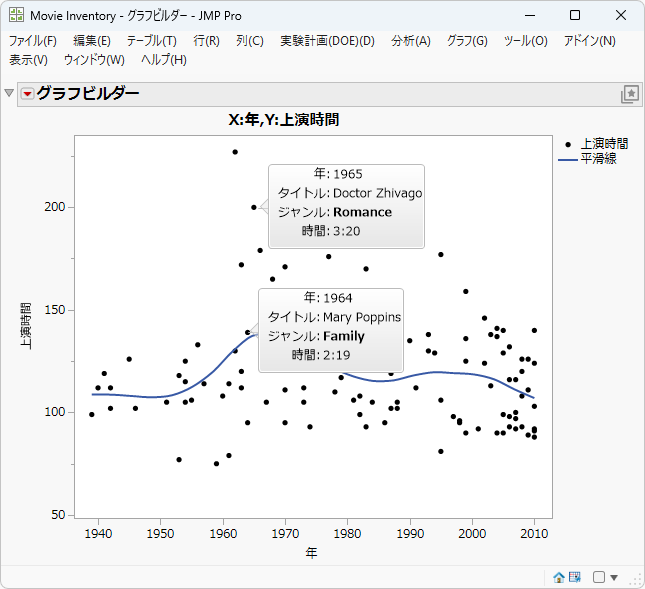Click the resize grip at window corner
Image resolution: width=645 pixels, height=589 pixels.
[x=637, y=580]
